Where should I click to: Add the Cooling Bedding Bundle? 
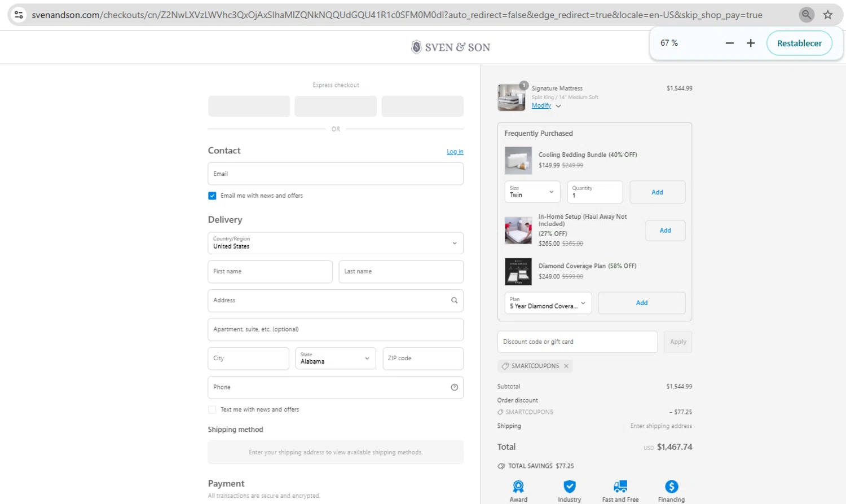pos(657,192)
